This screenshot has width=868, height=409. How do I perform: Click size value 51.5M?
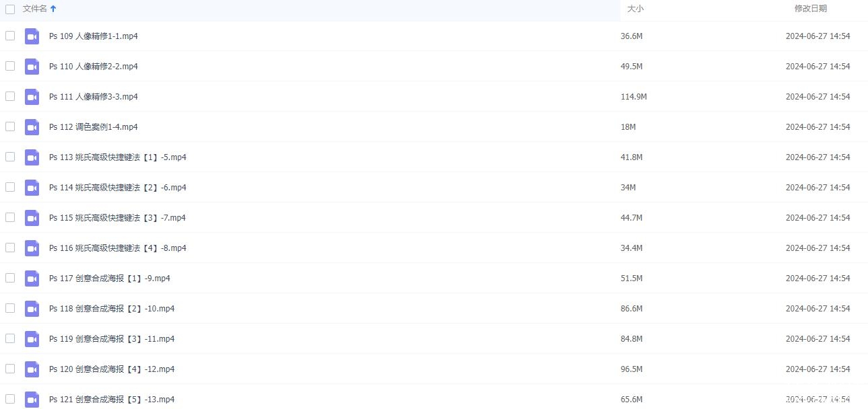(632, 278)
